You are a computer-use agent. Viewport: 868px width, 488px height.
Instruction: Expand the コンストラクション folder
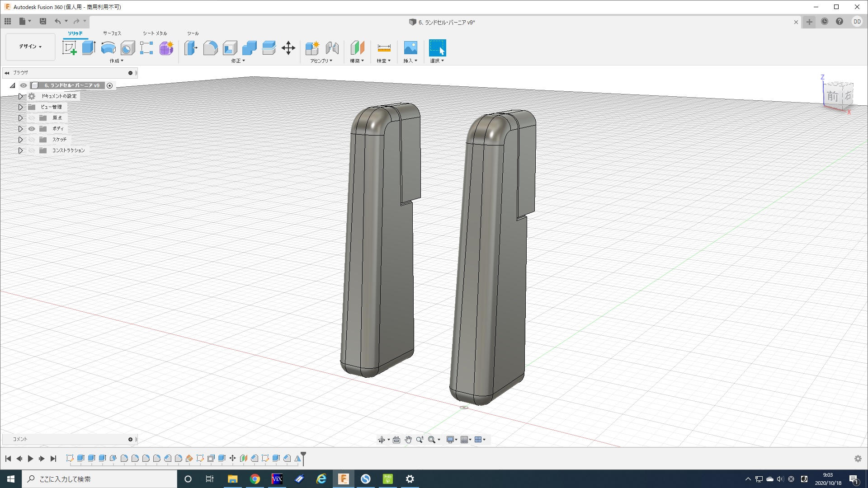point(20,150)
